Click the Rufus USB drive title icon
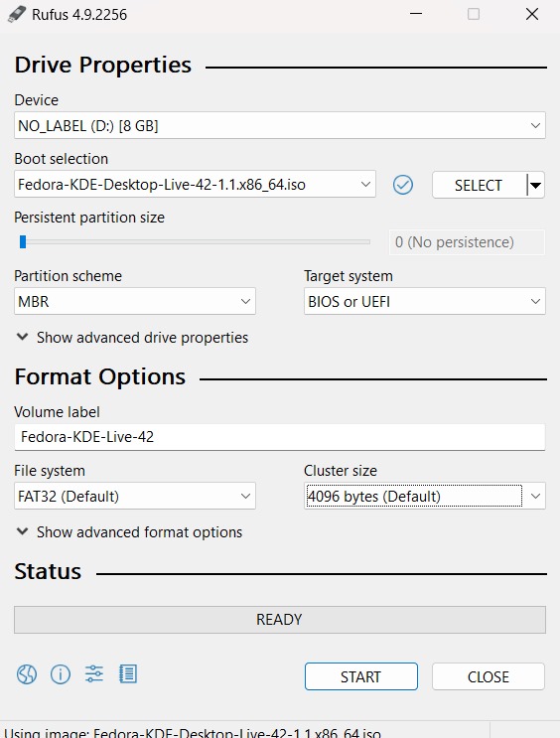Screen dimensions: 560x738 click(17, 14)
